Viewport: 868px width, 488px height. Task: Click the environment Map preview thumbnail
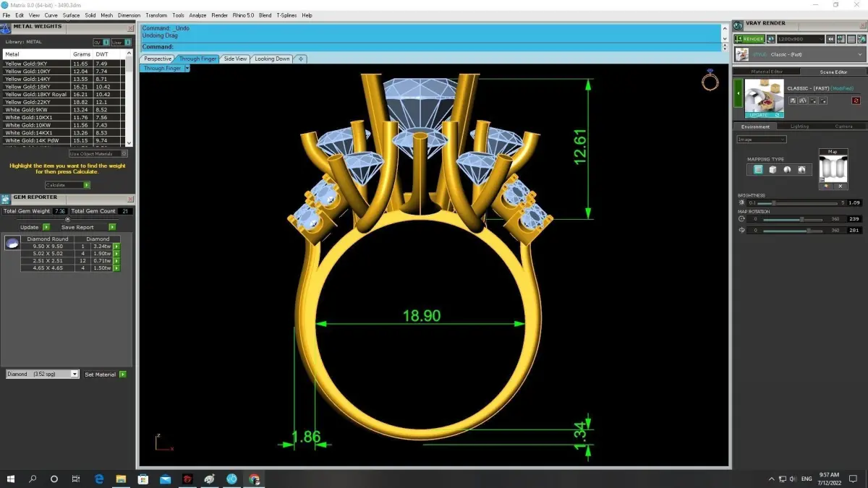[x=833, y=168]
